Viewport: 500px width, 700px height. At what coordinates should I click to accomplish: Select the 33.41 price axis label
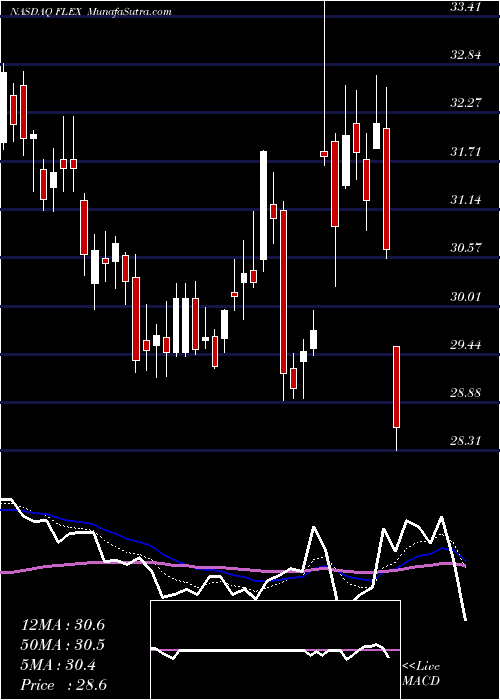[466, 7]
